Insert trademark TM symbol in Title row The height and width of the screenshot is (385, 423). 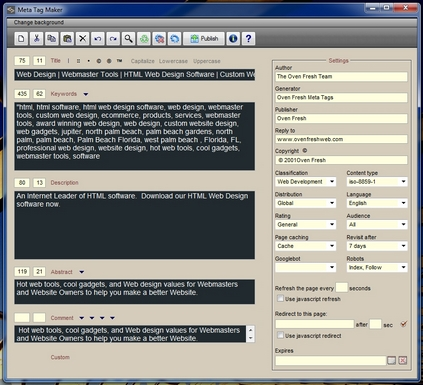pos(119,61)
